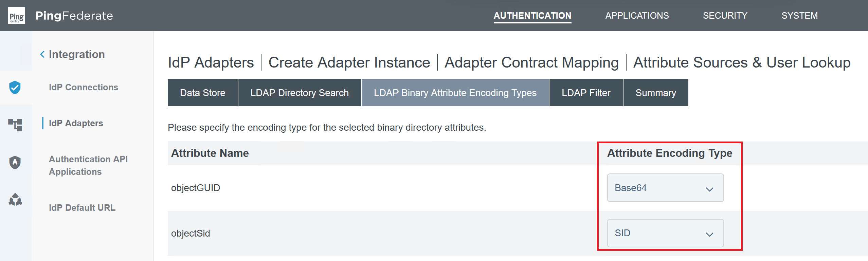Click the three-people group sidebar icon

(15, 200)
